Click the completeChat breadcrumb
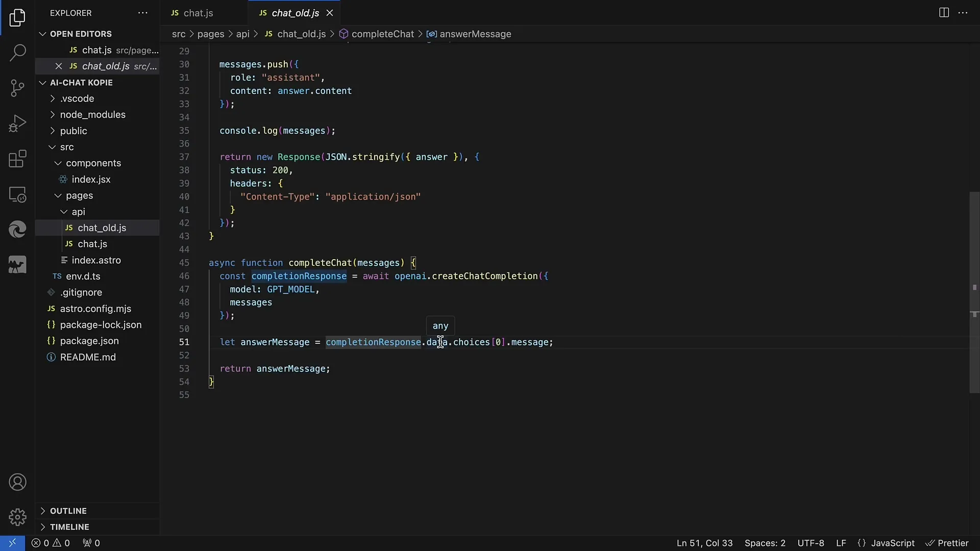 [x=377, y=34]
